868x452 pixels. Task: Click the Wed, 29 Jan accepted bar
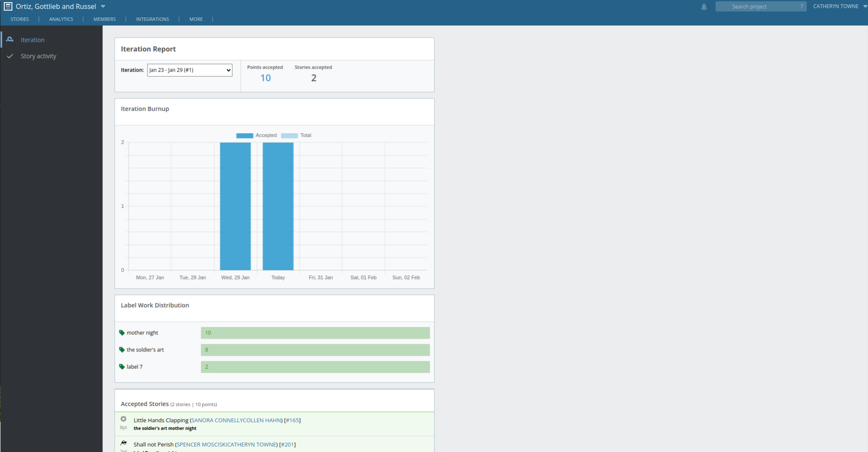coord(235,206)
